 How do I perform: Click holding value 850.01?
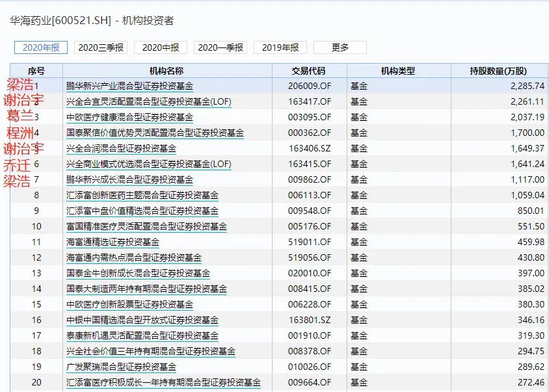coord(531,211)
